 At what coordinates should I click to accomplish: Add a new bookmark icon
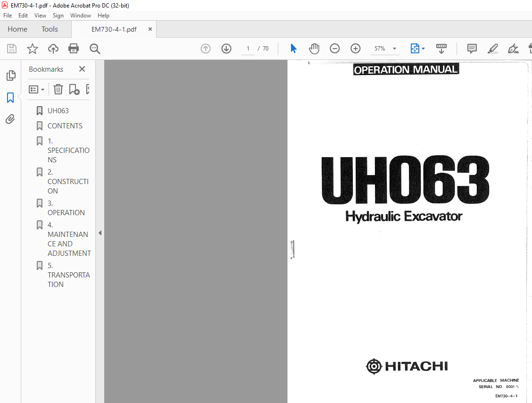click(x=74, y=89)
